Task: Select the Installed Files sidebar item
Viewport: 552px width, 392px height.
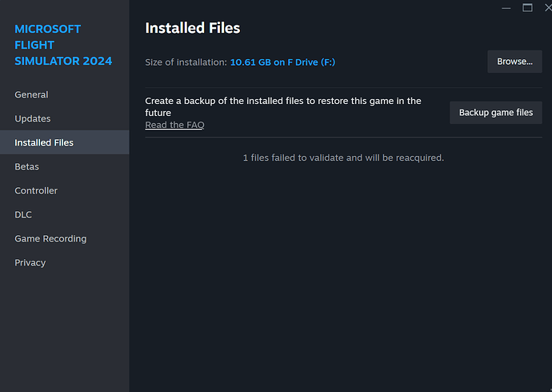Action: [44, 142]
